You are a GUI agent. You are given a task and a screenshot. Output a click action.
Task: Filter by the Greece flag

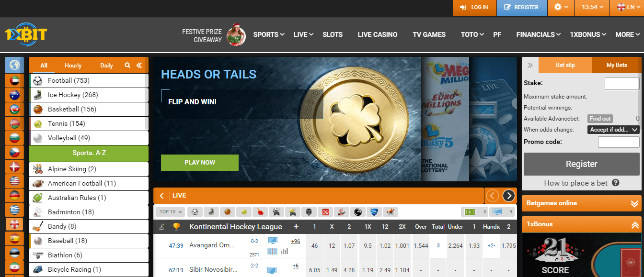14,210
